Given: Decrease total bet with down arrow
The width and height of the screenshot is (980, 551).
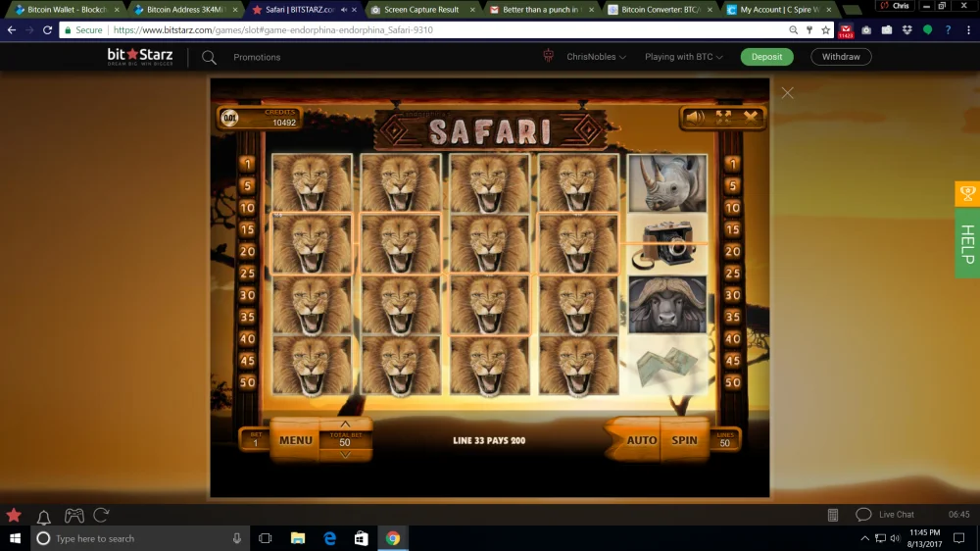Looking at the screenshot, I should [345, 455].
